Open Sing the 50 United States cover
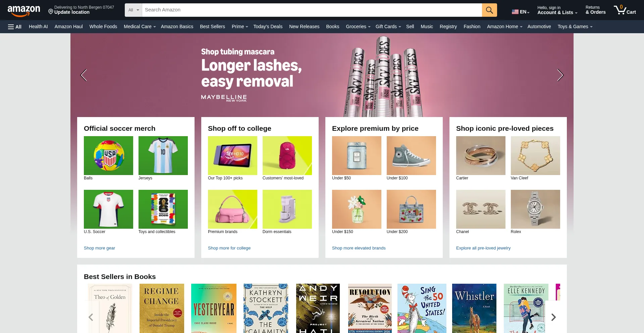 click(422, 309)
